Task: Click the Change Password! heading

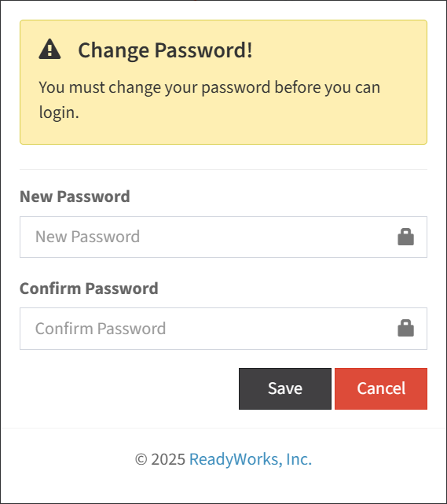Action: click(x=165, y=50)
